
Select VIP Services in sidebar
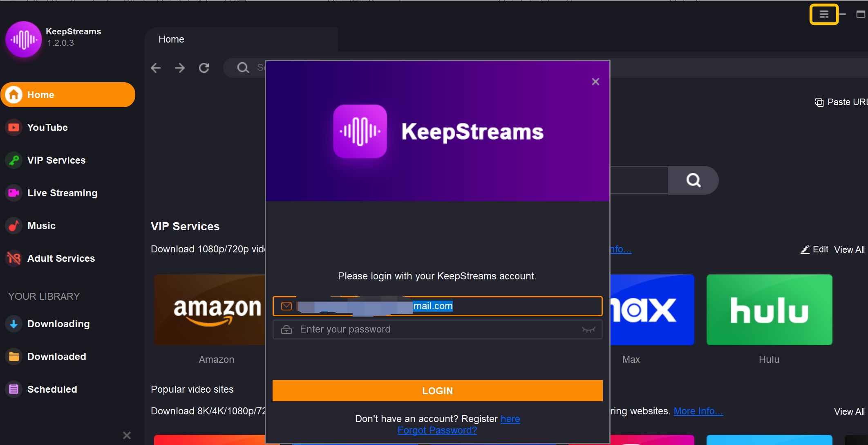[x=56, y=160]
